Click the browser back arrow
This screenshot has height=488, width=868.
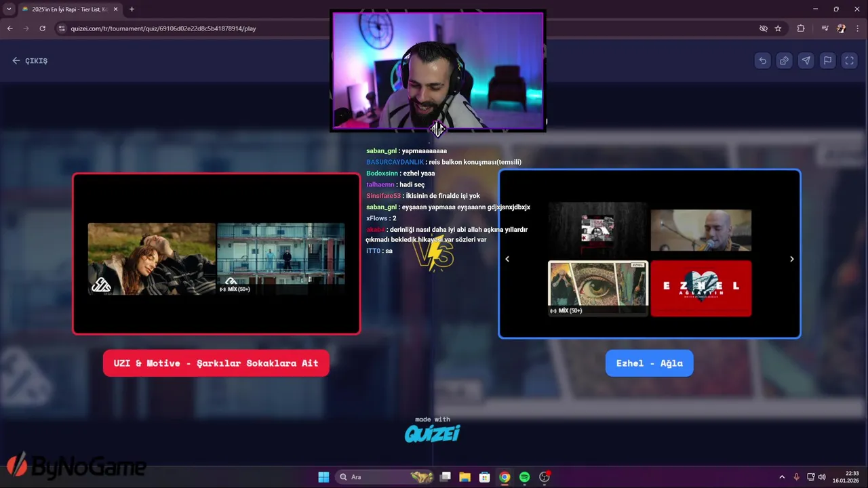[9, 28]
